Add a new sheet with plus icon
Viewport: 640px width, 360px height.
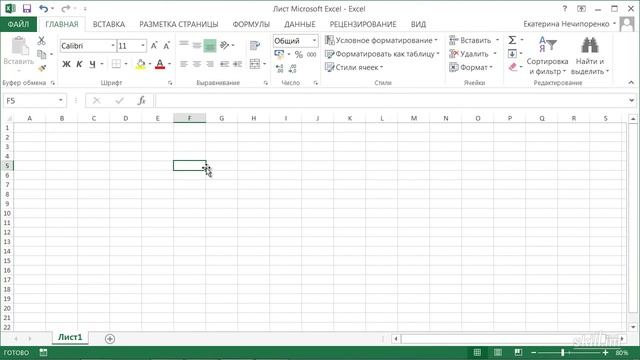click(x=109, y=338)
